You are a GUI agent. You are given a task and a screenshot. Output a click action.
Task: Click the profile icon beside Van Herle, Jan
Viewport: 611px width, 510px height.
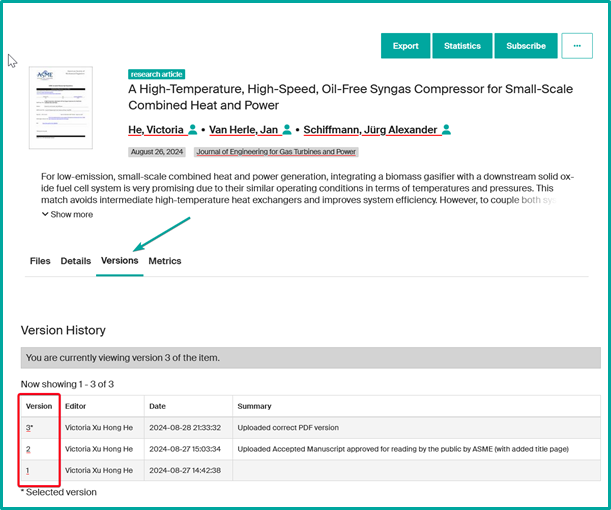(x=287, y=130)
